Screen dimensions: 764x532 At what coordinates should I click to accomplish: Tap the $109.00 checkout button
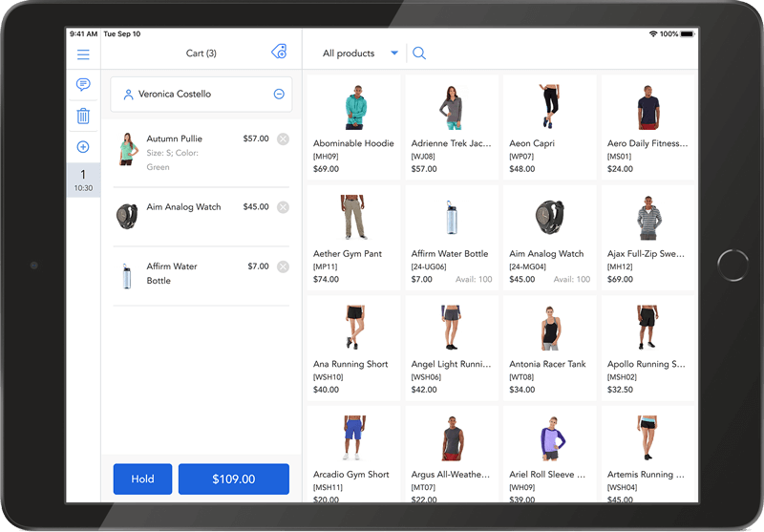click(x=233, y=479)
